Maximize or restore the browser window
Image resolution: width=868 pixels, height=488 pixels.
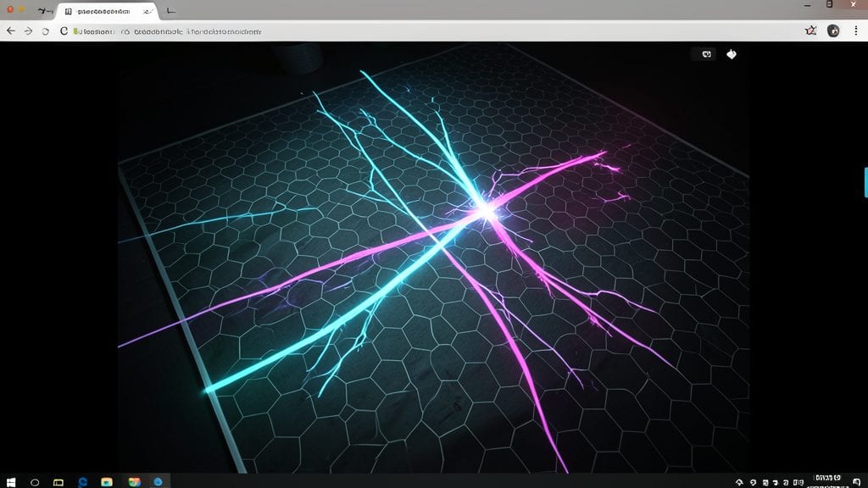(x=829, y=4)
